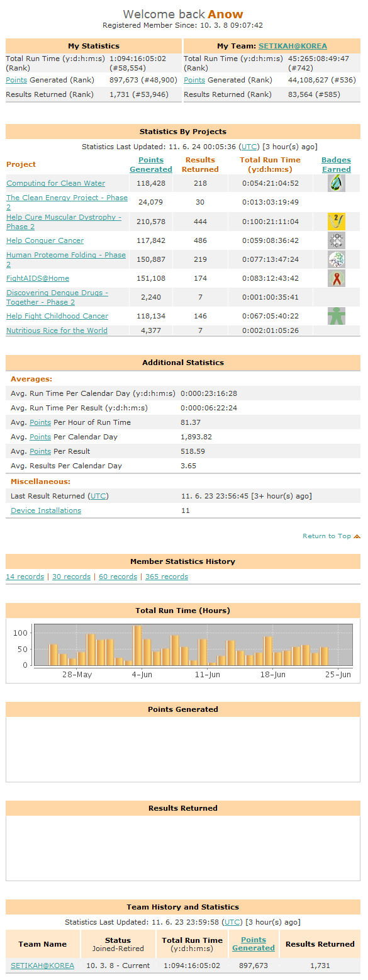The image size is (368, 980).
Task: Select the Averages: subheading
Action: (x=31, y=379)
